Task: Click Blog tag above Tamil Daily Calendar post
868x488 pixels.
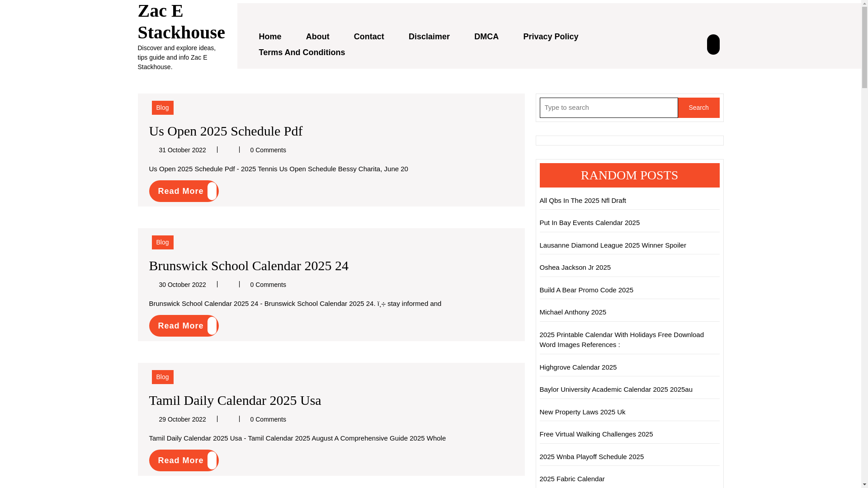Action: click(162, 377)
